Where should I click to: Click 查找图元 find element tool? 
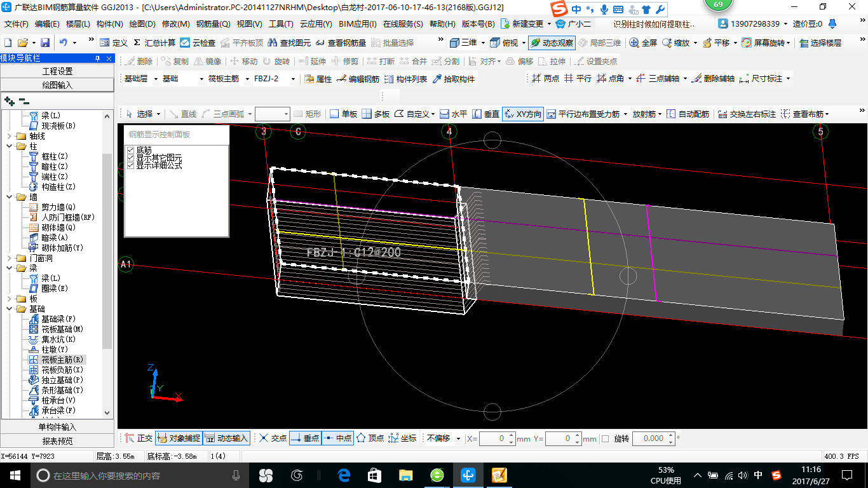289,43
